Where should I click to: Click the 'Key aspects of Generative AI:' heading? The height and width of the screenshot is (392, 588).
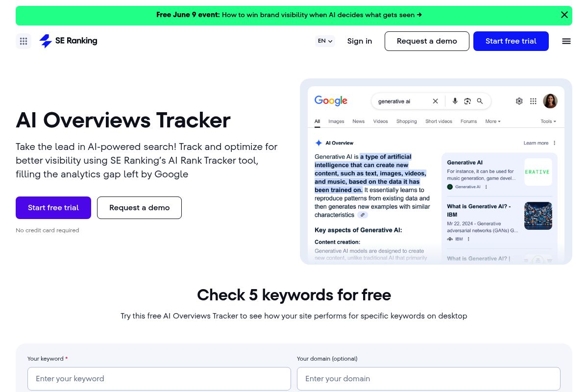(358, 230)
